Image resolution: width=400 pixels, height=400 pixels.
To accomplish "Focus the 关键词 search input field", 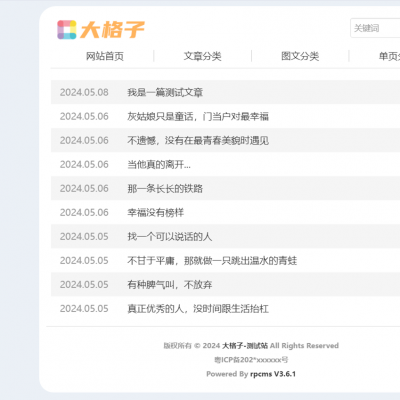I will click(375, 28).
